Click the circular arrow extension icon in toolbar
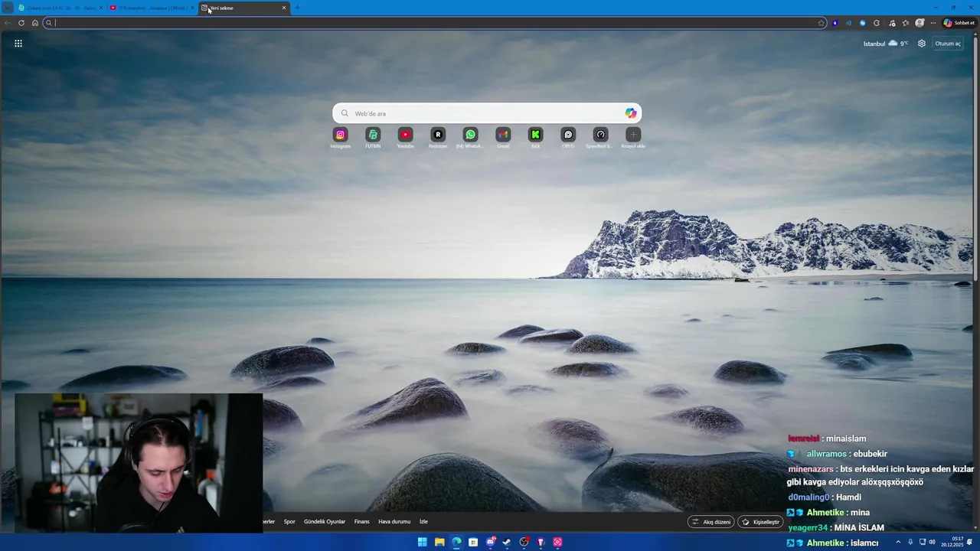This screenshot has height=551, width=980. (x=877, y=23)
